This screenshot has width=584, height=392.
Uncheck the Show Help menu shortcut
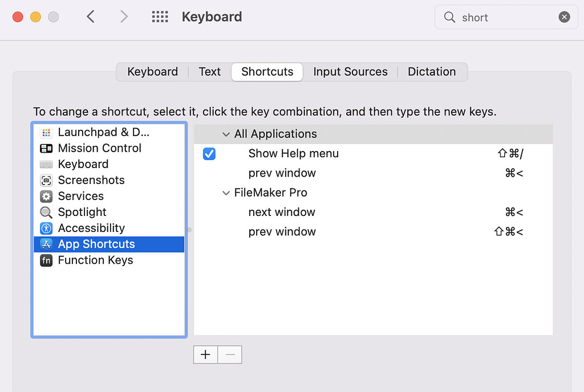pos(209,153)
